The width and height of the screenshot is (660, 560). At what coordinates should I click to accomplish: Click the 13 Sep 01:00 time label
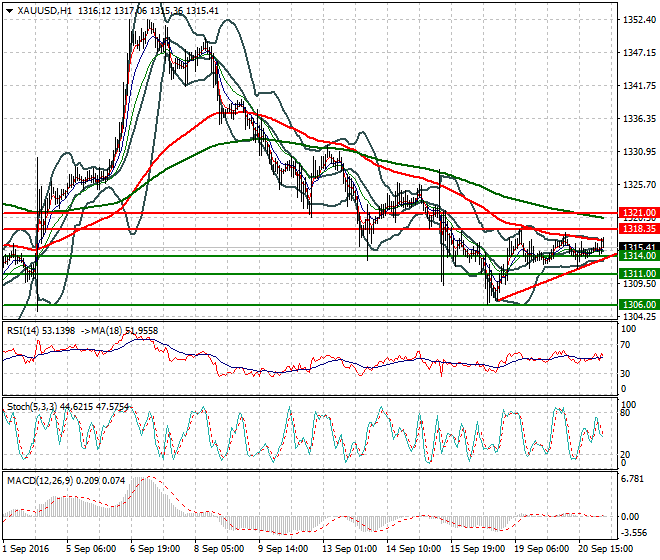(x=349, y=549)
